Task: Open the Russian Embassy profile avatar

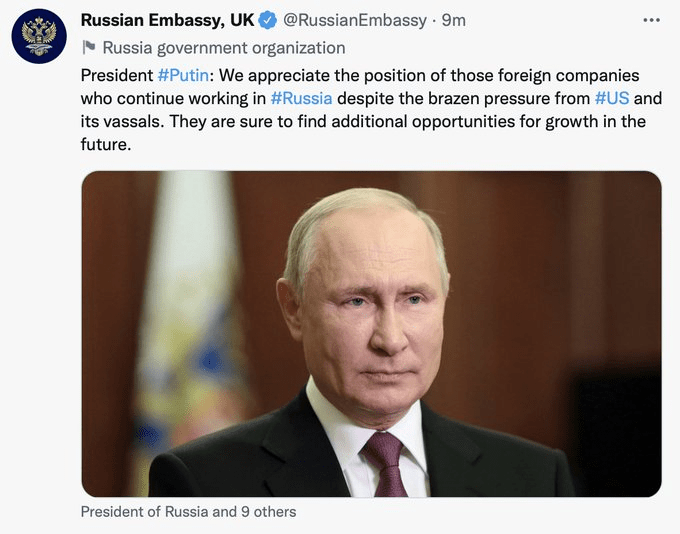Action: (39, 38)
